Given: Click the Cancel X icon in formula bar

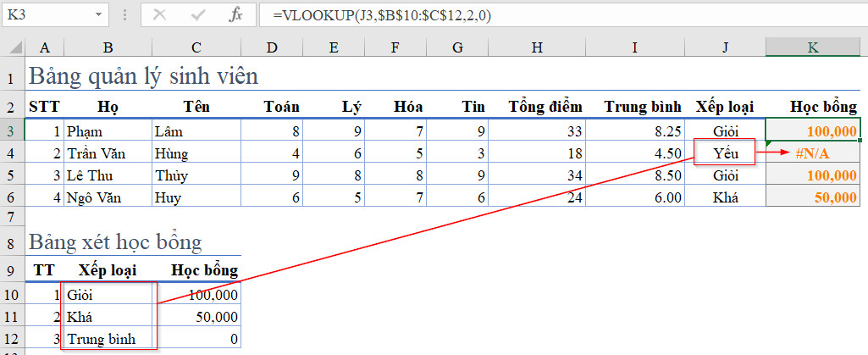Looking at the screenshot, I should click(159, 15).
